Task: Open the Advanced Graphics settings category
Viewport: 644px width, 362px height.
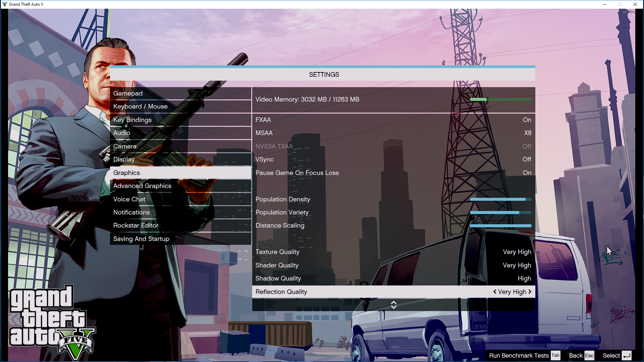Action: 142,186
